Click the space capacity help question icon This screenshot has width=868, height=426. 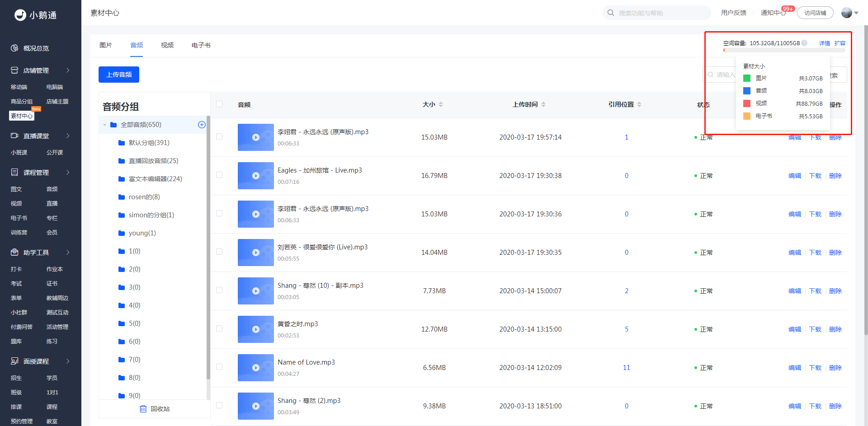click(804, 43)
